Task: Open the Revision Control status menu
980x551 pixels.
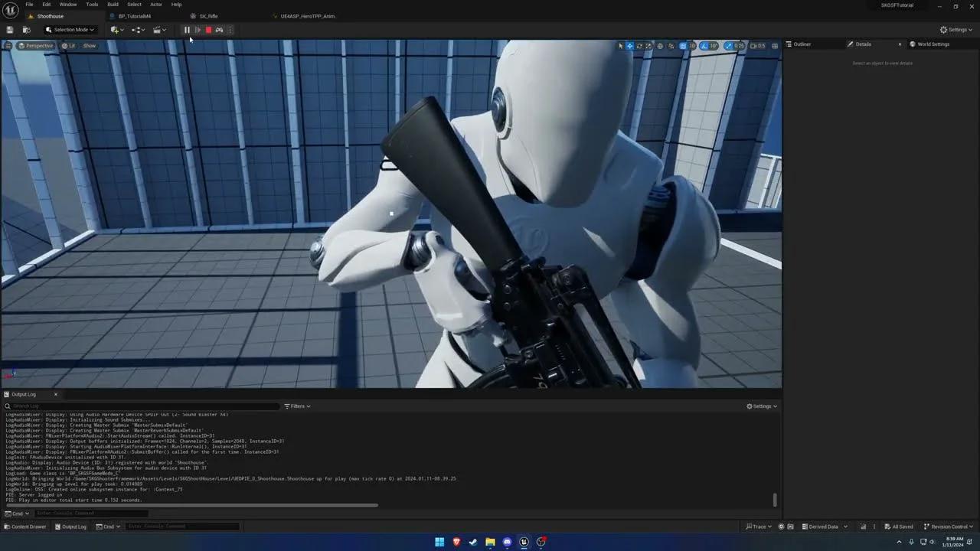Action: (x=949, y=527)
